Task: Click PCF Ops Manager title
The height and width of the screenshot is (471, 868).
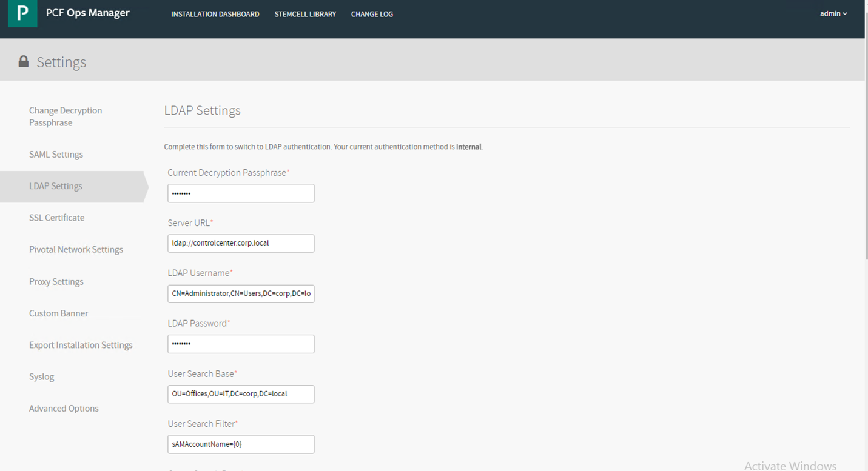Action: tap(88, 13)
